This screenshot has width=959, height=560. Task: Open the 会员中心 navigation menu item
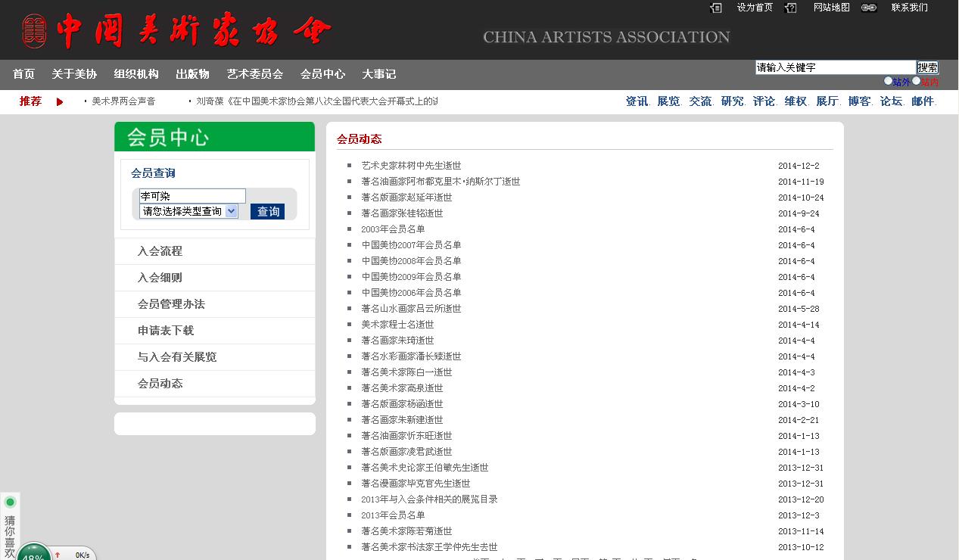pyautogui.click(x=322, y=74)
